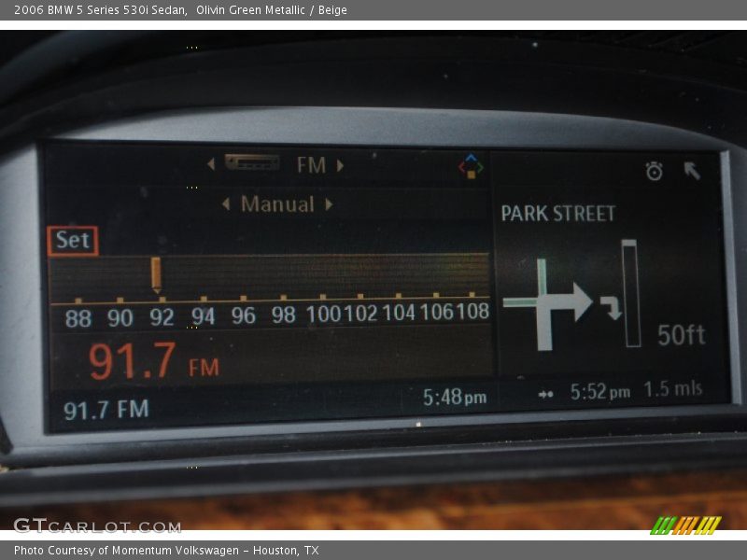
Task: Click the small following-turn arrow icon
Action: coord(611,308)
